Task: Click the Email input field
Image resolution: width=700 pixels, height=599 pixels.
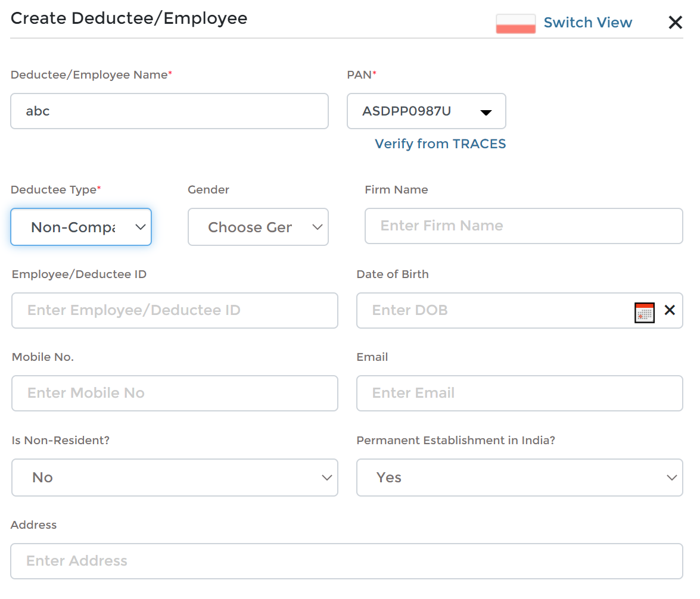Action: click(x=519, y=393)
